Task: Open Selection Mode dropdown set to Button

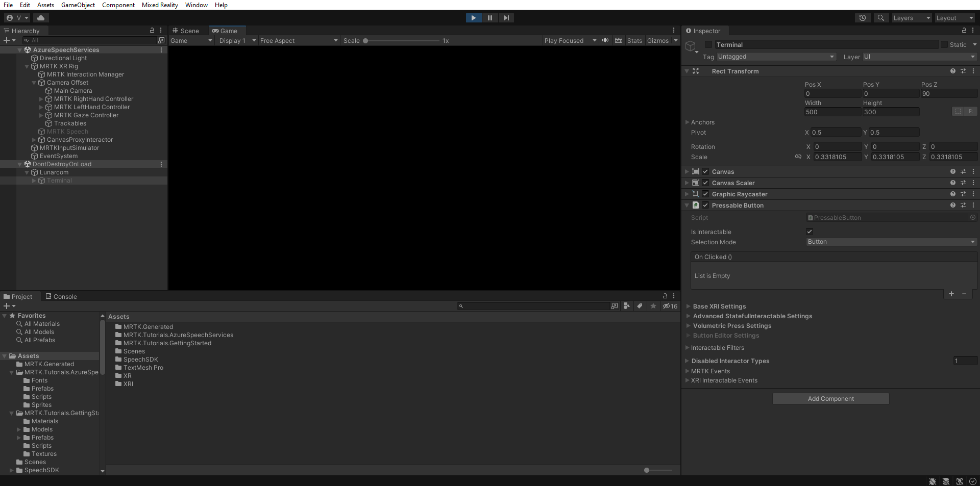Action: point(891,242)
